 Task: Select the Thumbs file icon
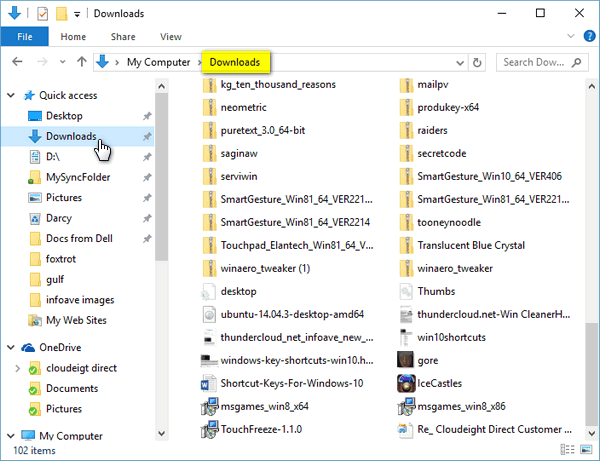(406, 292)
